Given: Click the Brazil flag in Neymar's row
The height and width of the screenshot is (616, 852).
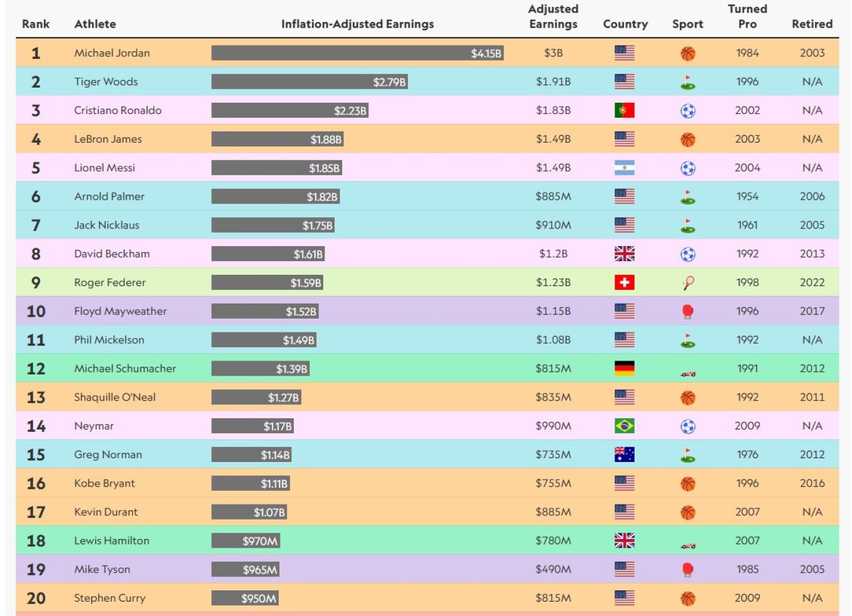Looking at the screenshot, I should click(x=624, y=426).
